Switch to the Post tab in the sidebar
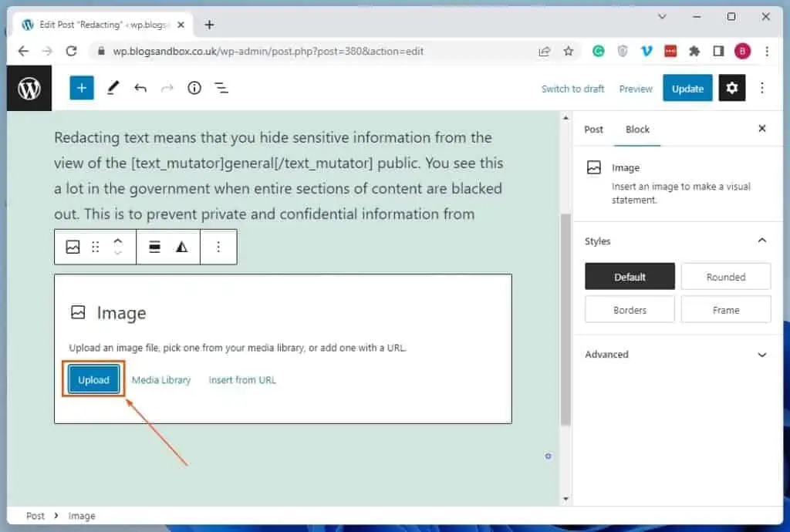Viewport: 790px width, 532px height. click(593, 129)
